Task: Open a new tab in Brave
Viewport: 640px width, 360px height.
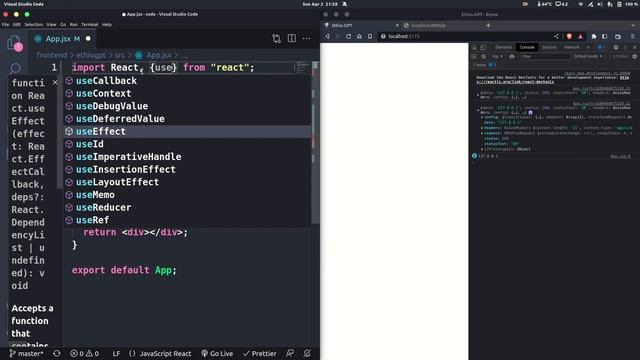Action: coord(488,25)
